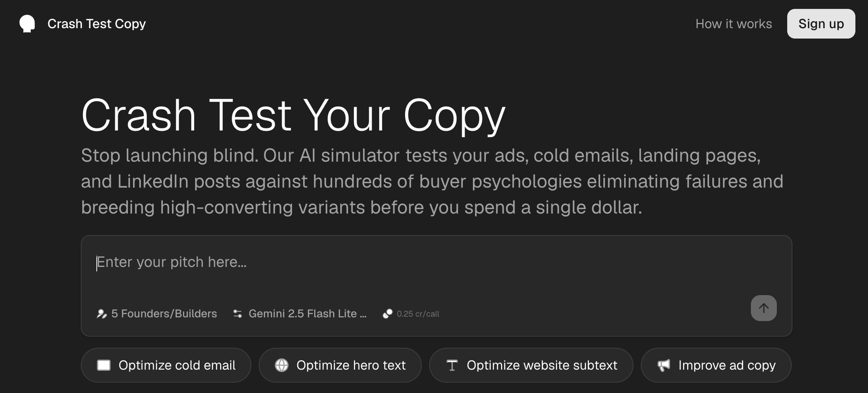Viewport: 868px width, 393px height.
Task: Click the model settings sliders icon
Action: pyautogui.click(x=238, y=314)
